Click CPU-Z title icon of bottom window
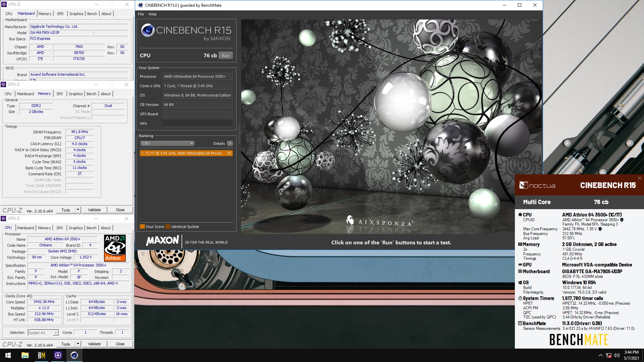 [4, 219]
